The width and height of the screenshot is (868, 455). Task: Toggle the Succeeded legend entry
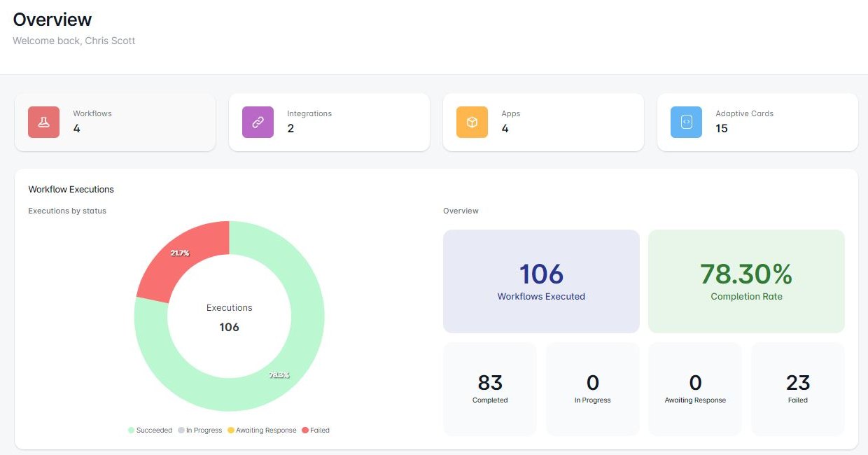(150, 430)
